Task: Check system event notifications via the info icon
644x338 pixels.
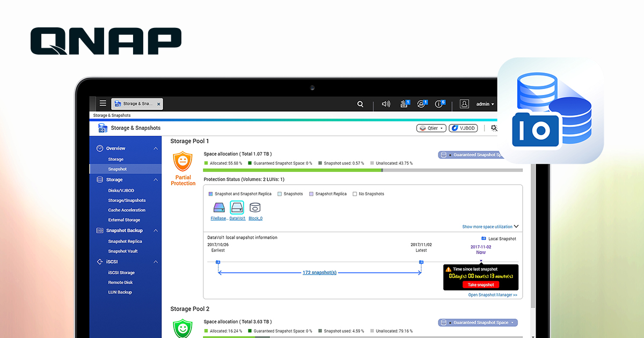Action: coord(439,104)
